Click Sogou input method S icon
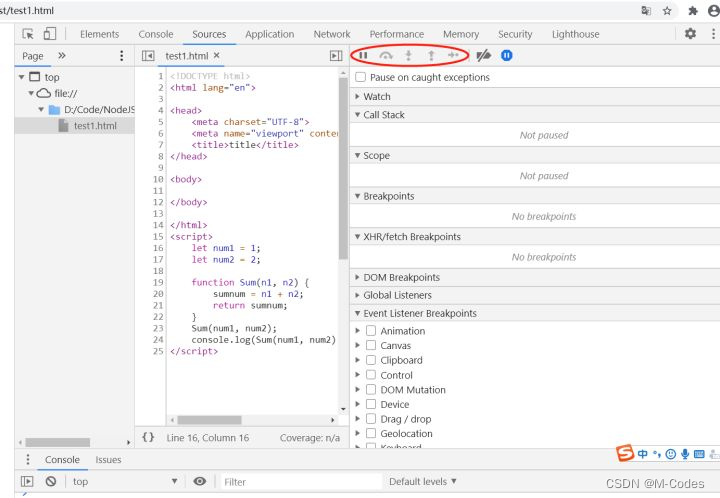This screenshot has height=498, width=720. tap(624, 453)
